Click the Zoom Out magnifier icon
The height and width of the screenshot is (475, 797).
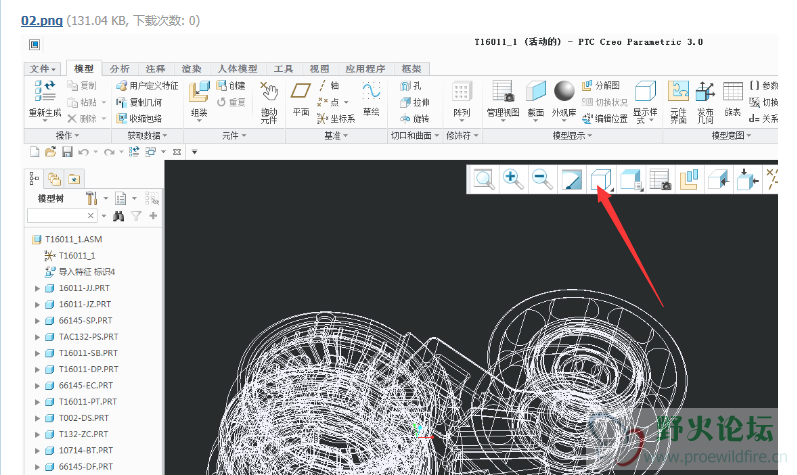coord(542,179)
